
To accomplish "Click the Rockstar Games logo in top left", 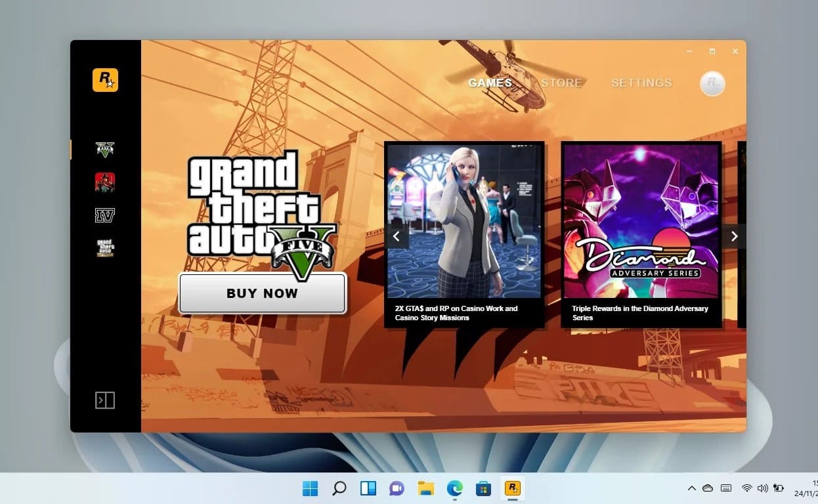I will pos(105,81).
